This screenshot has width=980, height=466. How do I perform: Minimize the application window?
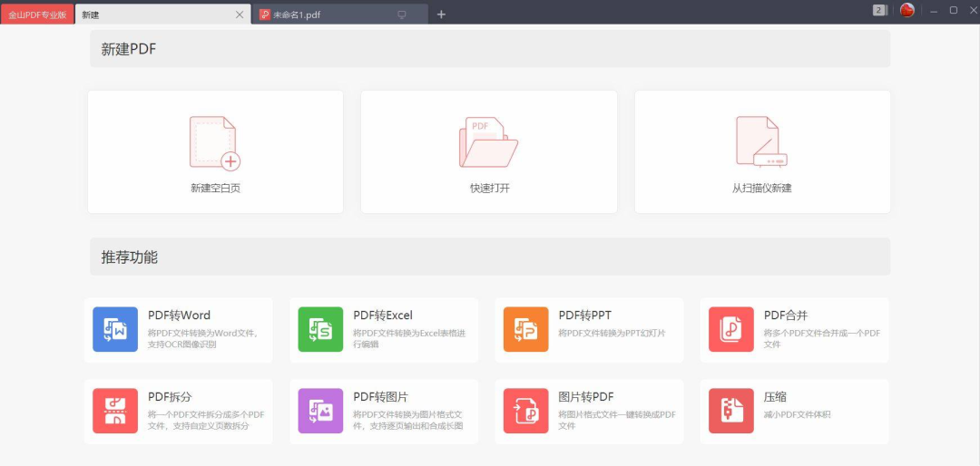[x=934, y=11]
